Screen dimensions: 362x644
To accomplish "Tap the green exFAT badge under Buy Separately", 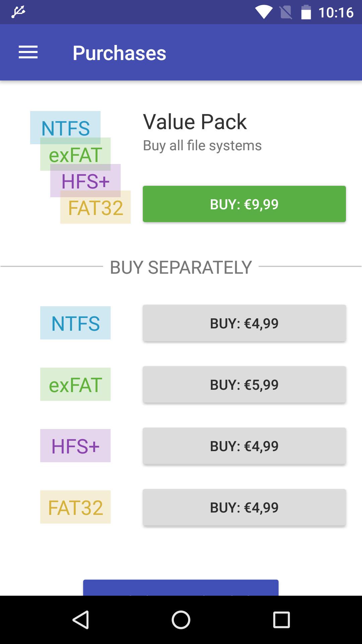I will coord(75,384).
